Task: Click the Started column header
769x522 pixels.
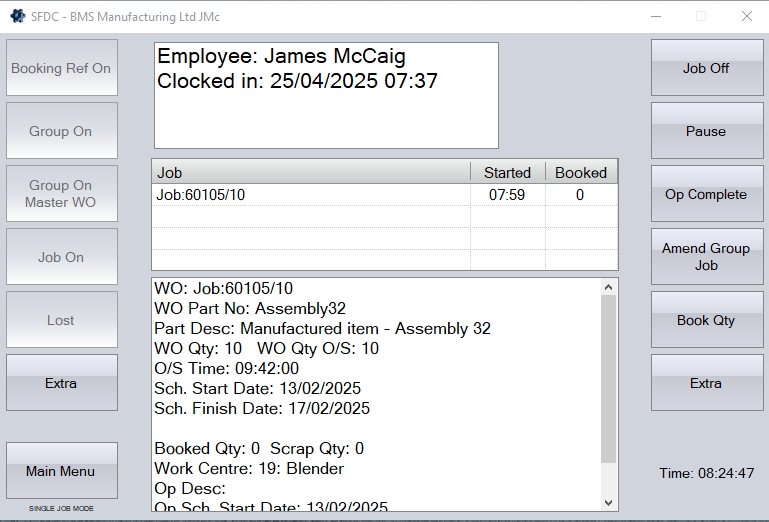Action: [x=507, y=172]
